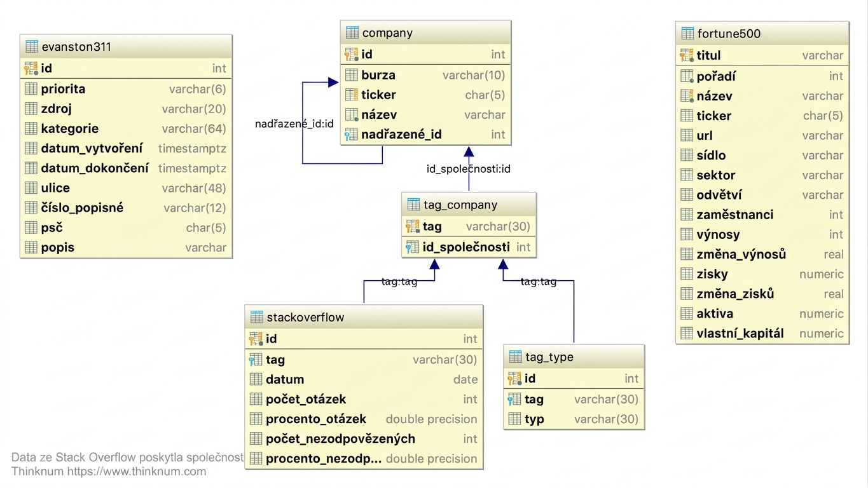Click the column icon next to burza
Viewport: 868px width, 488px height.
(352, 75)
